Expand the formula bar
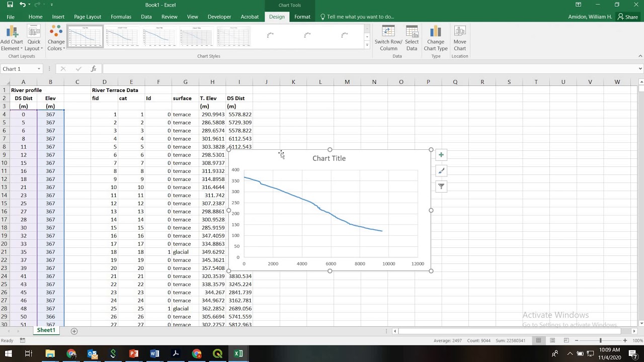Screen dimensions: 644x362 tap(640, 69)
